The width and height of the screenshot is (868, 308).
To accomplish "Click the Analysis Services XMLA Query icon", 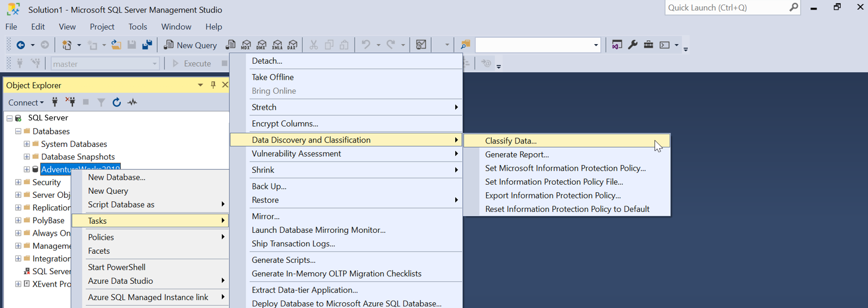I will tap(277, 45).
